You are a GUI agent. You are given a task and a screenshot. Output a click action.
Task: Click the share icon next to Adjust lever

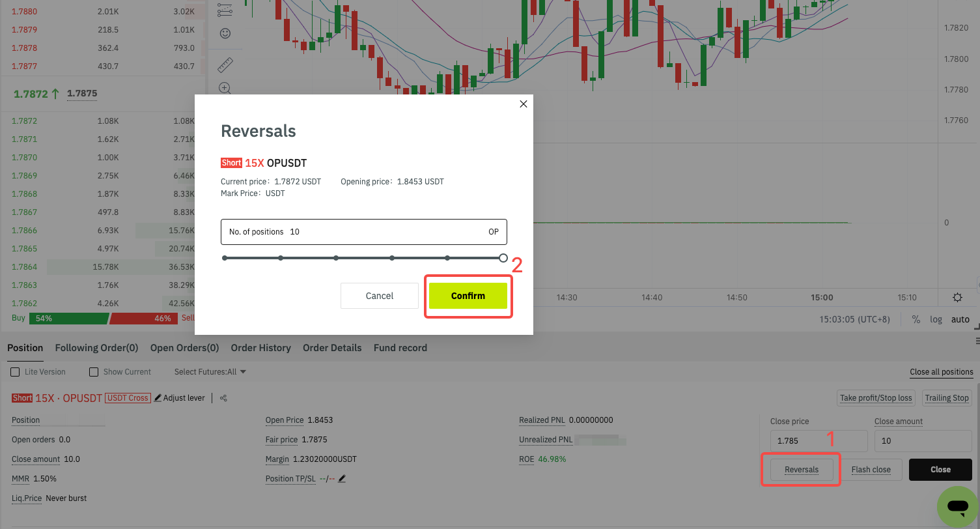pos(223,398)
